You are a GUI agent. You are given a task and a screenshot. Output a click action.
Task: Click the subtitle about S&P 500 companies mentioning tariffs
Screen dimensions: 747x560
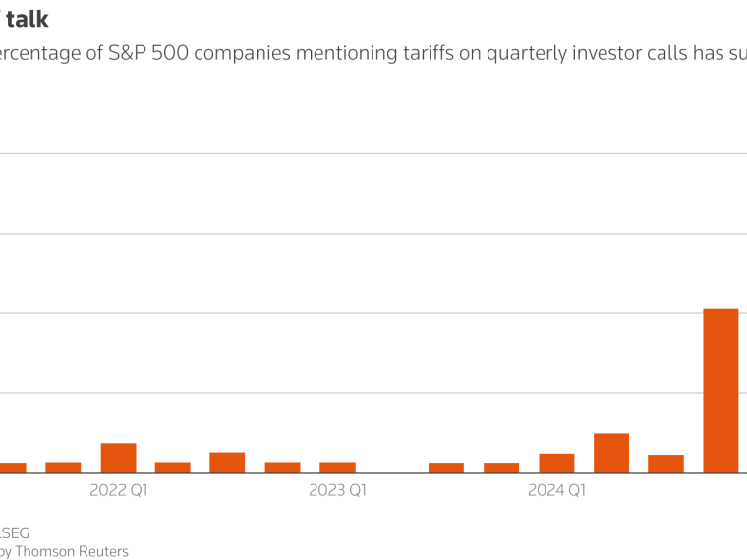click(x=373, y=53)
